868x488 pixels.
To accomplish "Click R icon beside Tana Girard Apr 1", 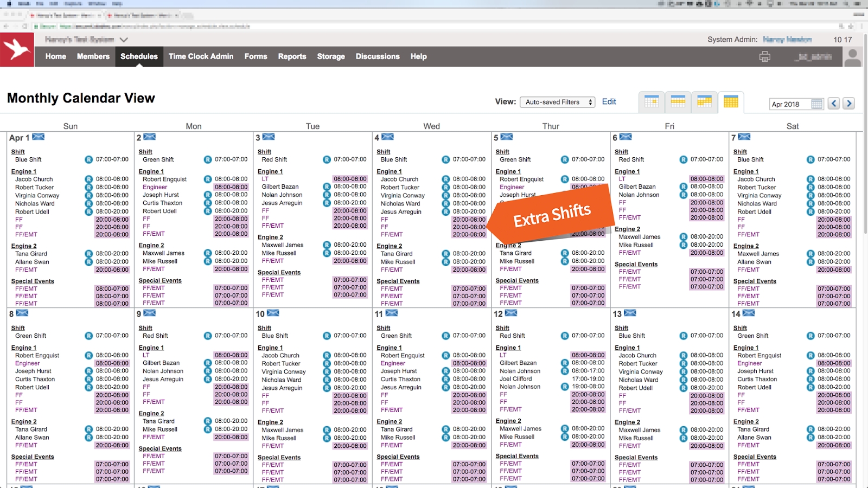I will coord(89,254).
